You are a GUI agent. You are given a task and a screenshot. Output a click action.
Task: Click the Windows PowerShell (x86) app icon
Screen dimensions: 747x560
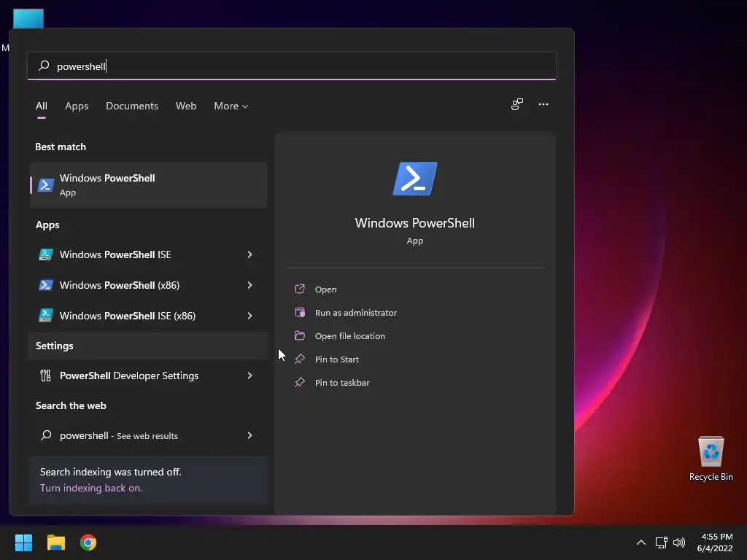point(46,285)
